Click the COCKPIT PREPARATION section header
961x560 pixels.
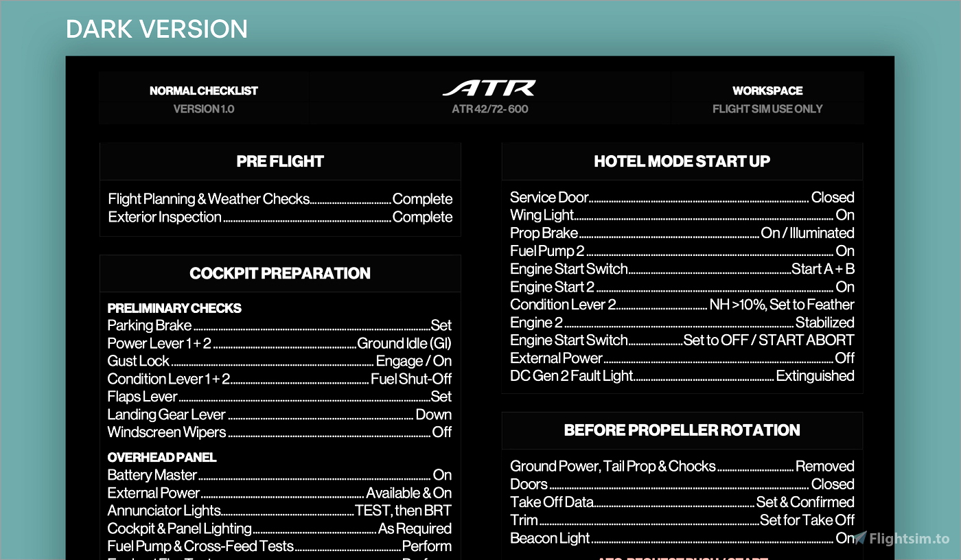[280, 273]
